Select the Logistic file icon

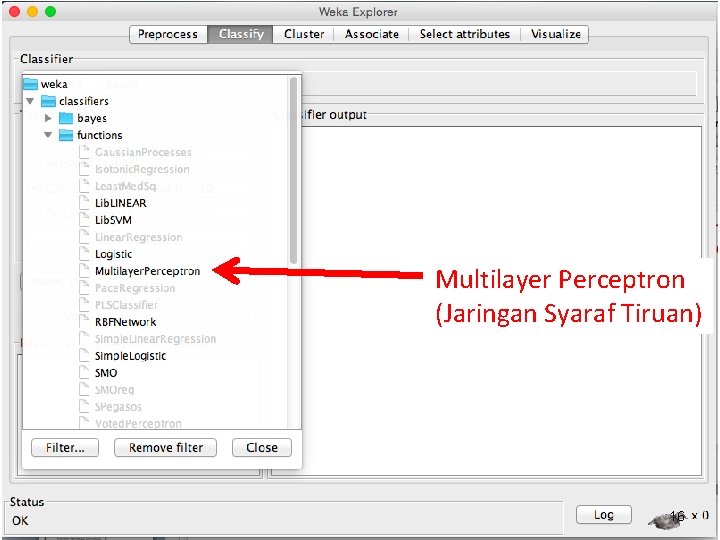coord(84,253)
